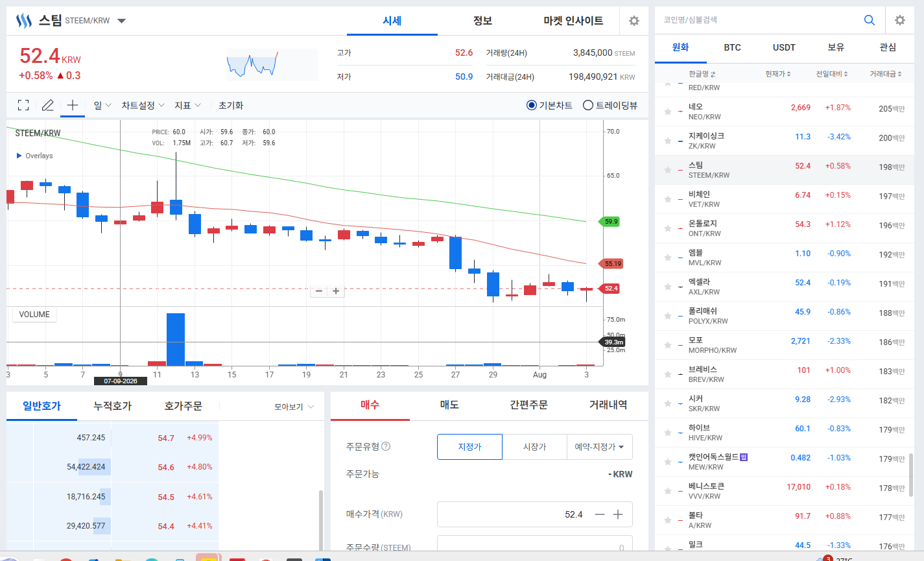Viewport: 924px width, 561px height.
Task: Switch to the 정보 tab
Action: point(482,21)
